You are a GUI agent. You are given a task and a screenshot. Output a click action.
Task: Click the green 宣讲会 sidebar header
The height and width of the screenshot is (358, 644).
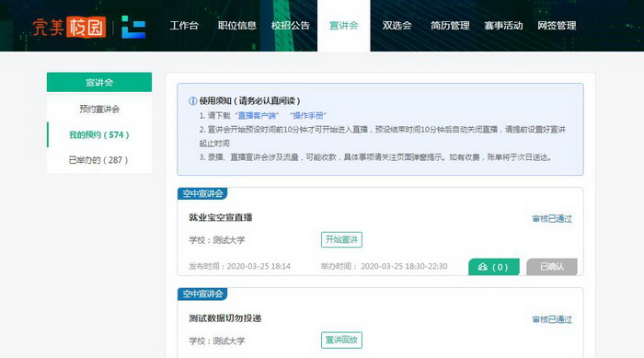(99, 82)
